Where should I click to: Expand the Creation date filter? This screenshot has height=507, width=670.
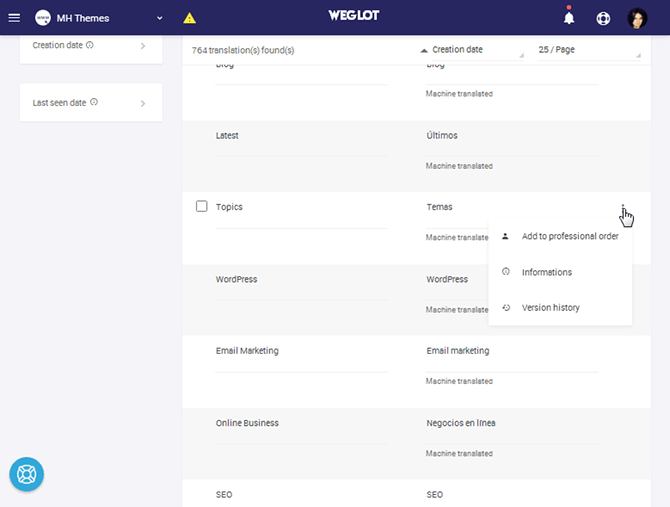pyautogui.click(x=143, y=46)
